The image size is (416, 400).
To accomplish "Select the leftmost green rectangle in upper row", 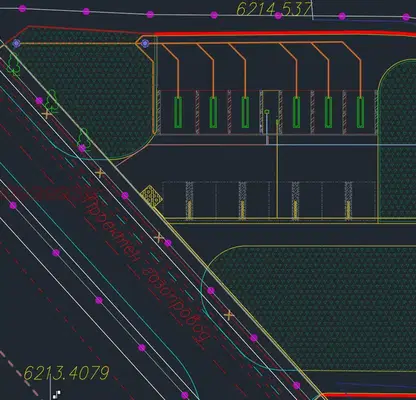I will coord(178,112).
